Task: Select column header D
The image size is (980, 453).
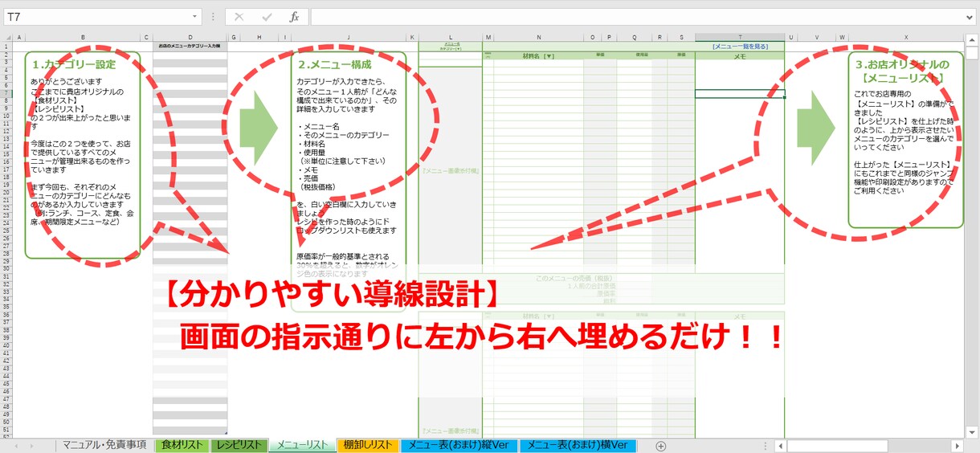Action: 190,37
